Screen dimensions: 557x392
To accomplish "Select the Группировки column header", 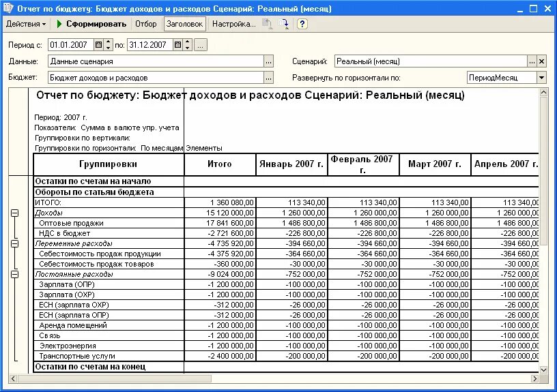I will [x=109, y=164].
